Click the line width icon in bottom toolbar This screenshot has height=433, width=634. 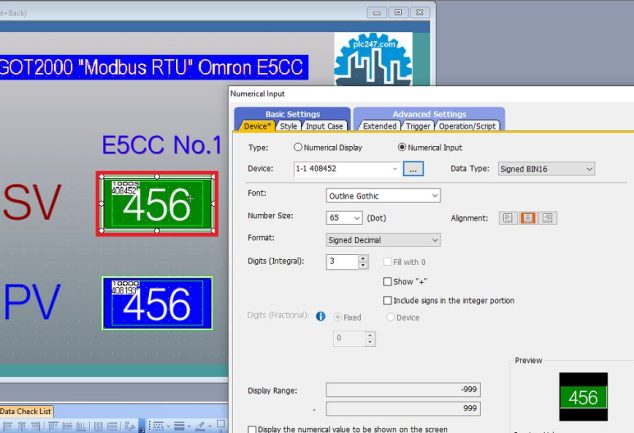pyautogui.click(x=179, y=426)
